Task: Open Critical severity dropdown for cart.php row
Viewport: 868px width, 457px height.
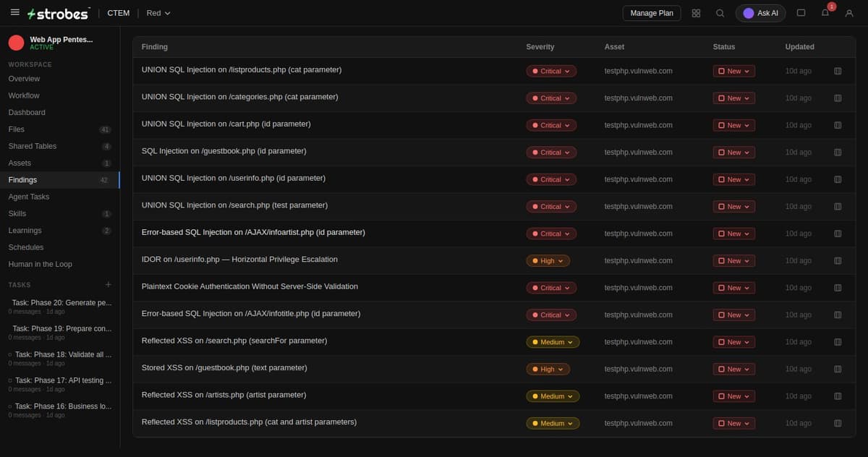Action: pos(551,125)
